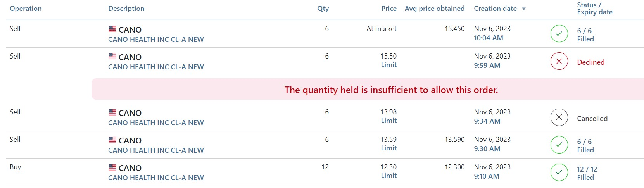Sort by Qty column header
The height and width of the screenshot is (188, 644).
point(323,9)
